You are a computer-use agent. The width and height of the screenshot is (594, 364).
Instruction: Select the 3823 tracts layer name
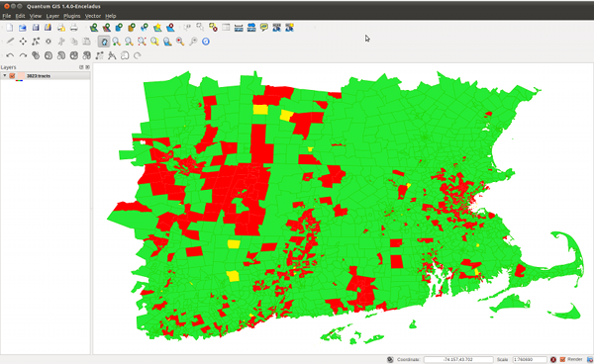(x=39, y=76)
